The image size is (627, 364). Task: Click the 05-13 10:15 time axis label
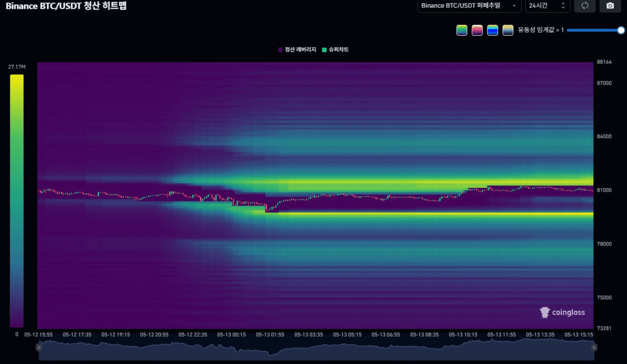click(x=463, y=335)
